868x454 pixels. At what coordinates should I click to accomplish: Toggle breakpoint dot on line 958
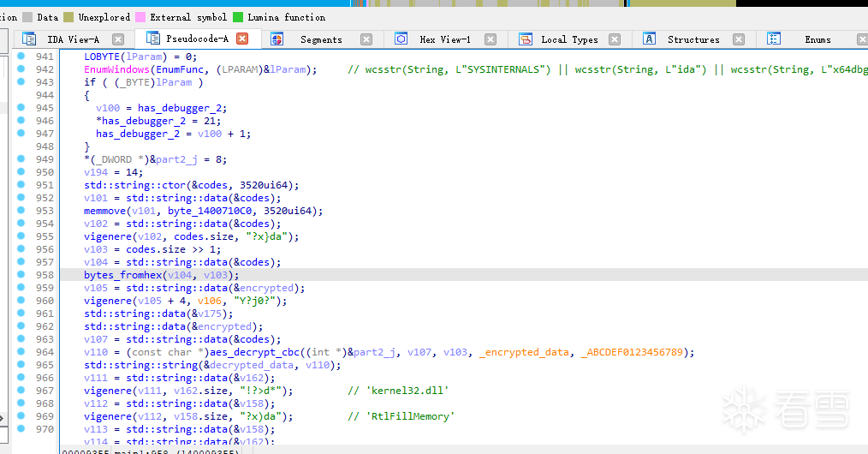coord(21,274)
